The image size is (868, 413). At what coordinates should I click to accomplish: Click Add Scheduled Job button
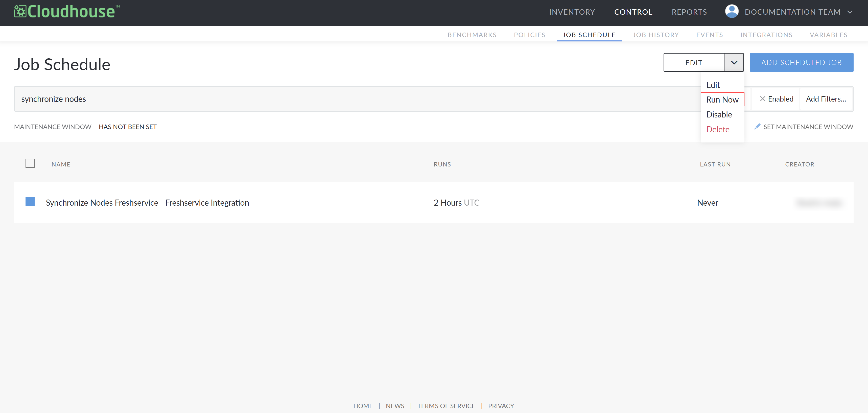coord(801,62)
